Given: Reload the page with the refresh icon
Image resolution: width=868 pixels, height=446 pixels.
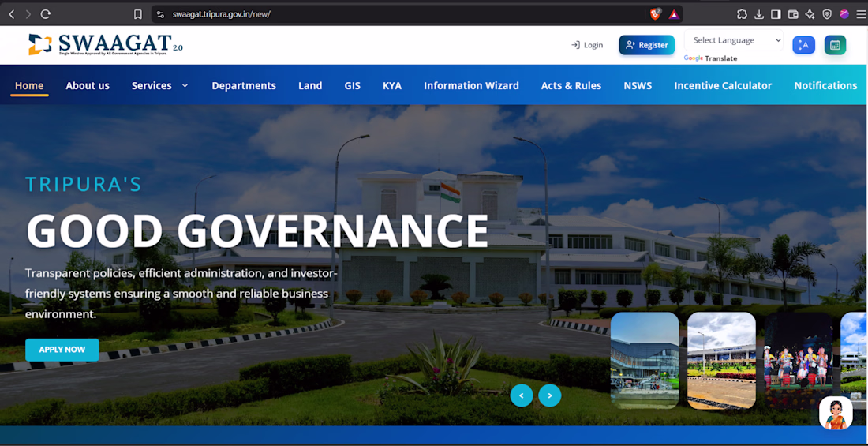Looking at the screenshot, I should pyautogui.click(x=46, y=14).
